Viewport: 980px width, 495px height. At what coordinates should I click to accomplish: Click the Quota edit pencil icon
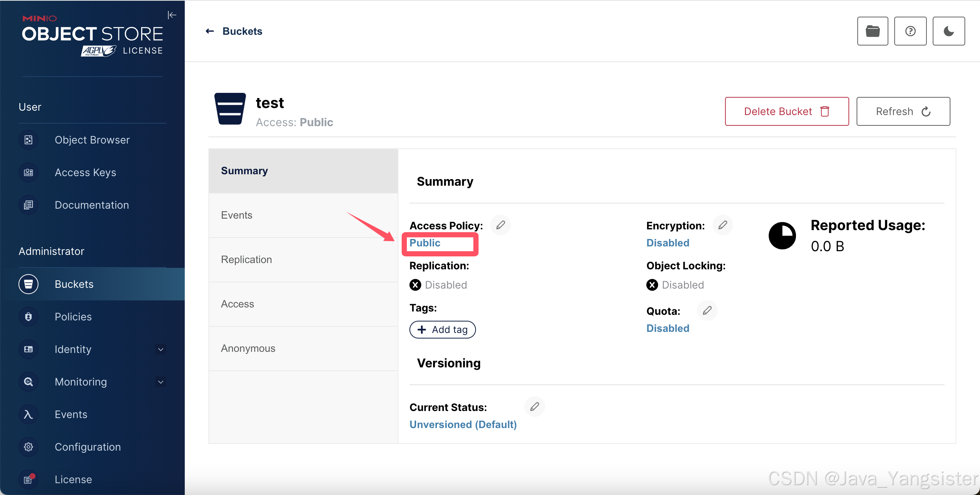pyautogui.click(x=707, y=310)
